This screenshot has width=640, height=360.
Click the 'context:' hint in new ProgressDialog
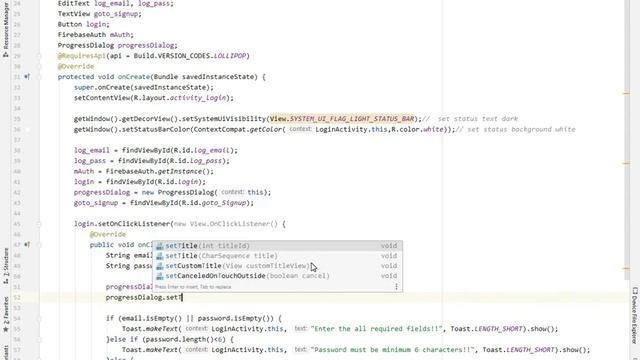pyautogui.click(x=232, y=192)
